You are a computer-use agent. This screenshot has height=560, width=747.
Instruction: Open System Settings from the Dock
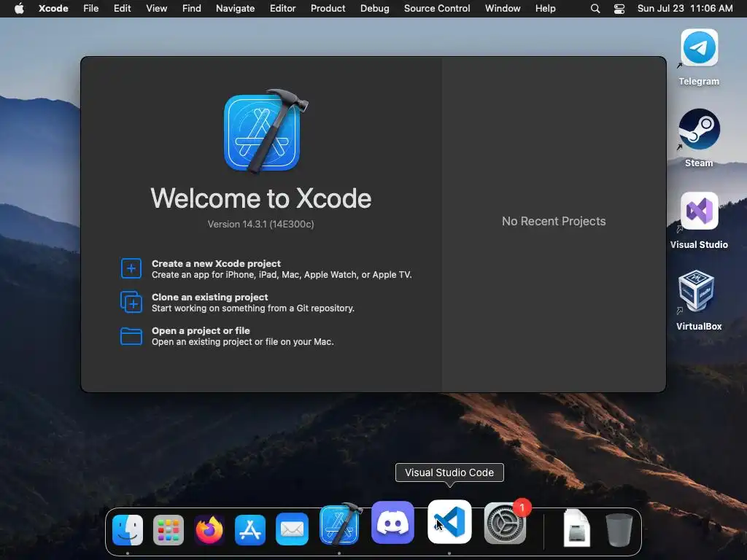click(505, 523)
